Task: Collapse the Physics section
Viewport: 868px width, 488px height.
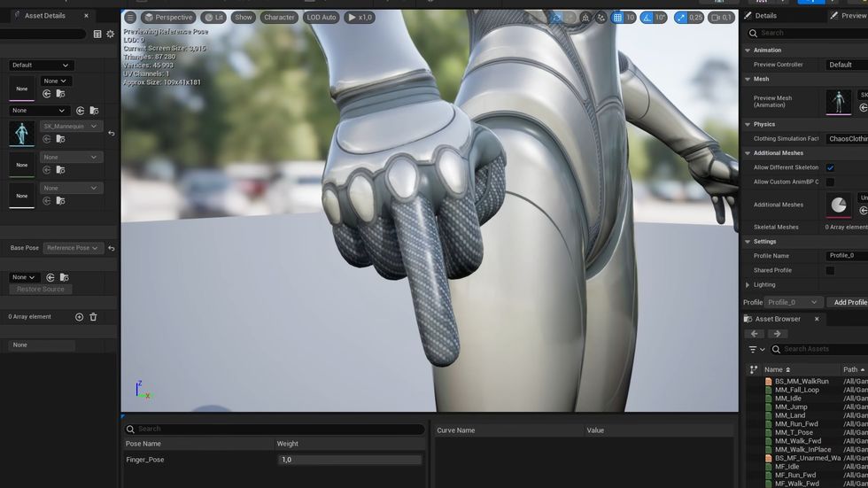Action: click(x=748, y=125)
